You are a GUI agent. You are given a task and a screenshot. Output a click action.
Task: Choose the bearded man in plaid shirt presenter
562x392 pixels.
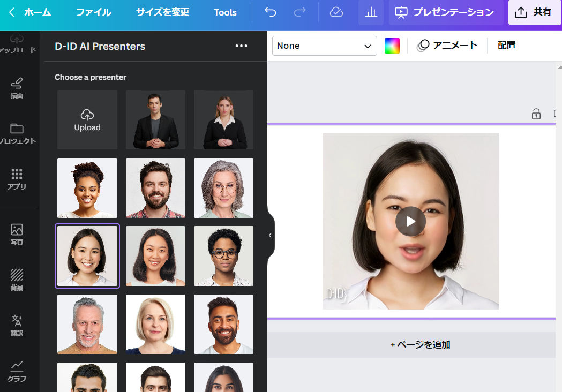[x=155, y=188]
